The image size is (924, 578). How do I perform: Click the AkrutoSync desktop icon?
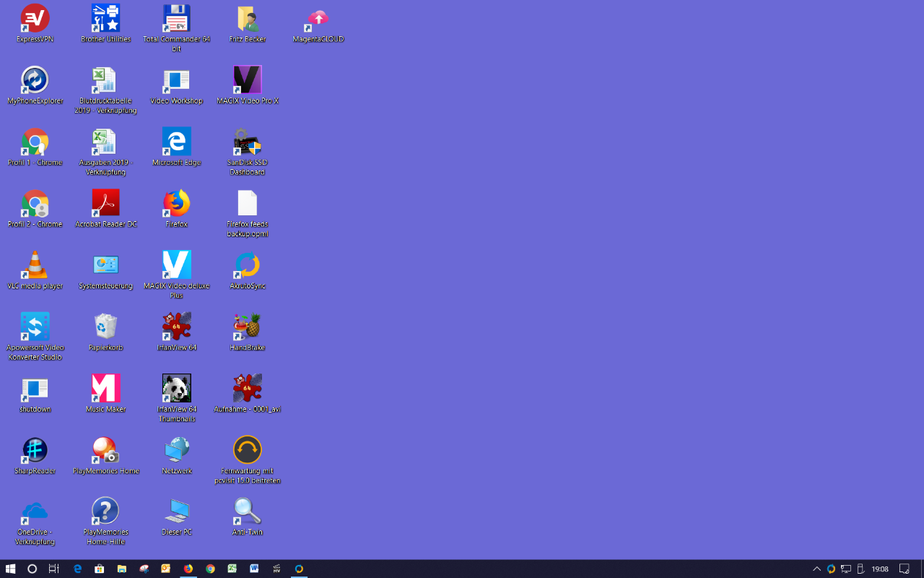tap(248, 265)
